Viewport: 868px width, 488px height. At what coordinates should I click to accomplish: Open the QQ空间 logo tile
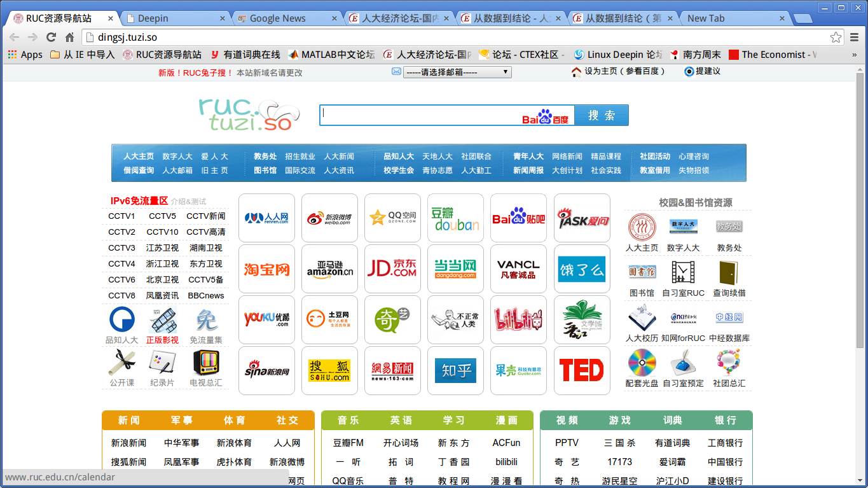[392, 218]
